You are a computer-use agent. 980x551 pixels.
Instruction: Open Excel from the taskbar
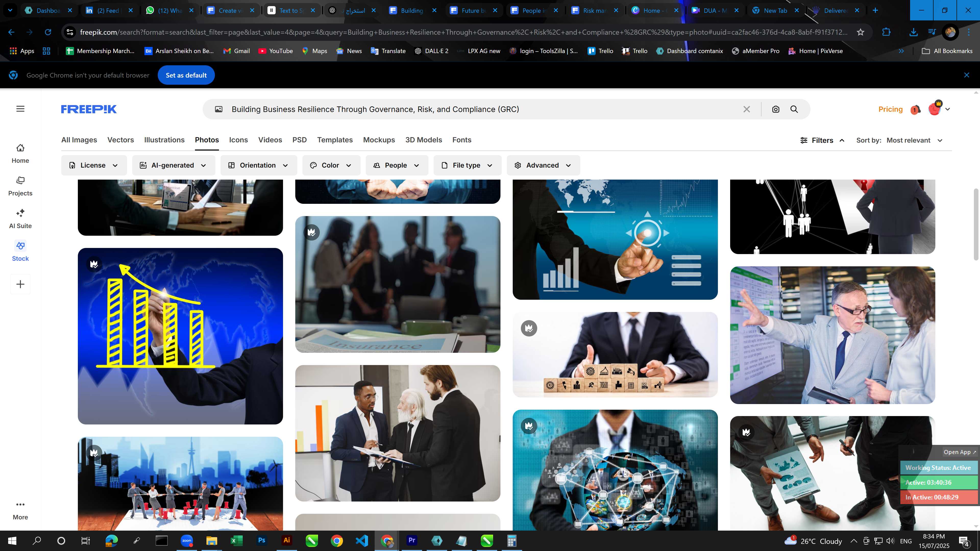coord(237,540)
